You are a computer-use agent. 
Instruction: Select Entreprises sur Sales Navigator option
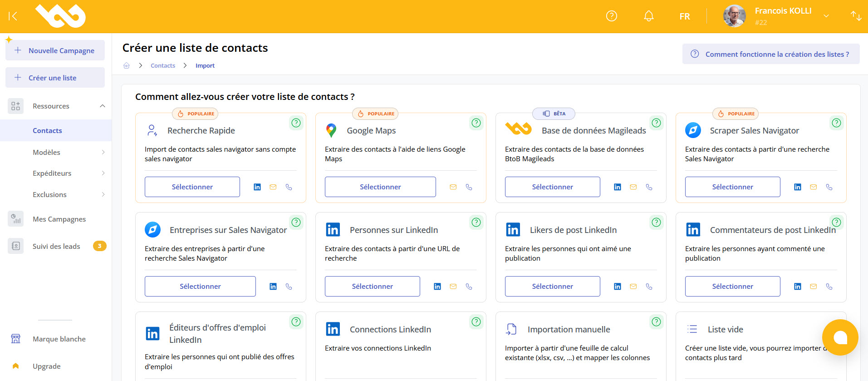(x=200, y=286)
